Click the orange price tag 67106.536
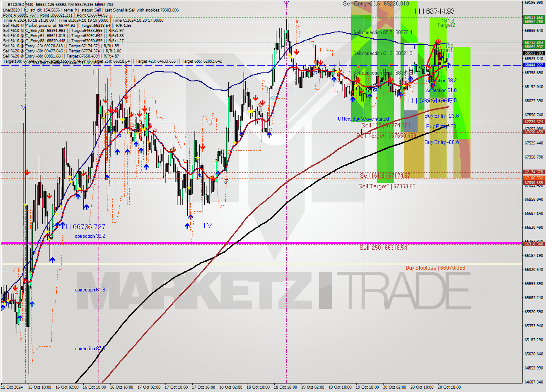The height and width of the screenshot is (392, 546). (533, 178)
